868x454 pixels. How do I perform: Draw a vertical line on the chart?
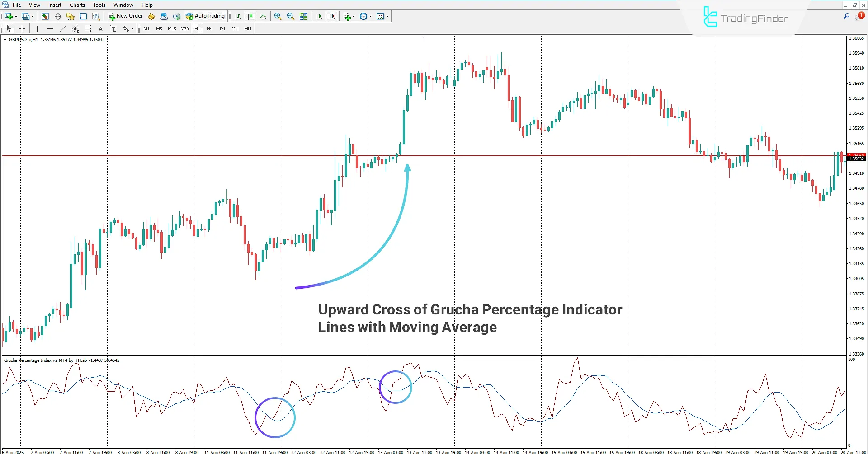click(37, 28)
